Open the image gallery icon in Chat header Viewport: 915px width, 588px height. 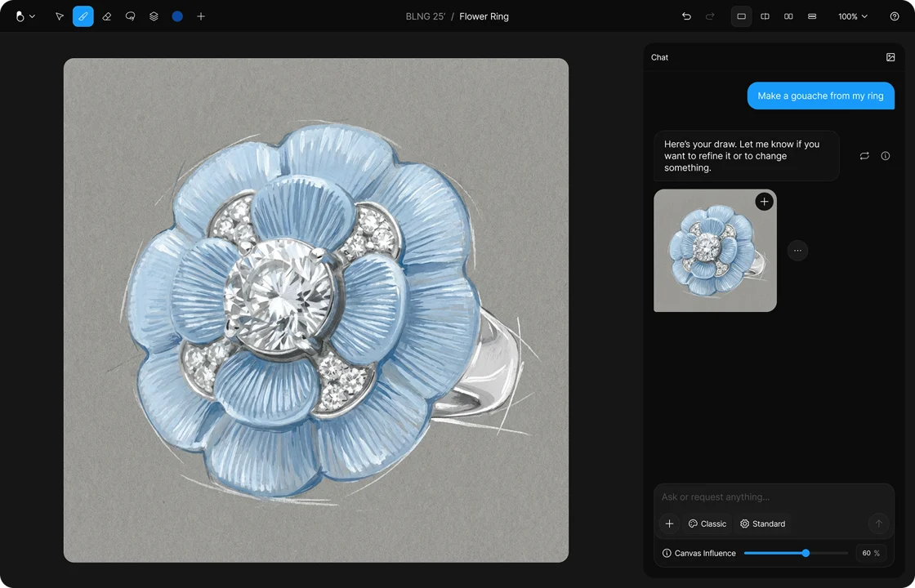point(890,57)
